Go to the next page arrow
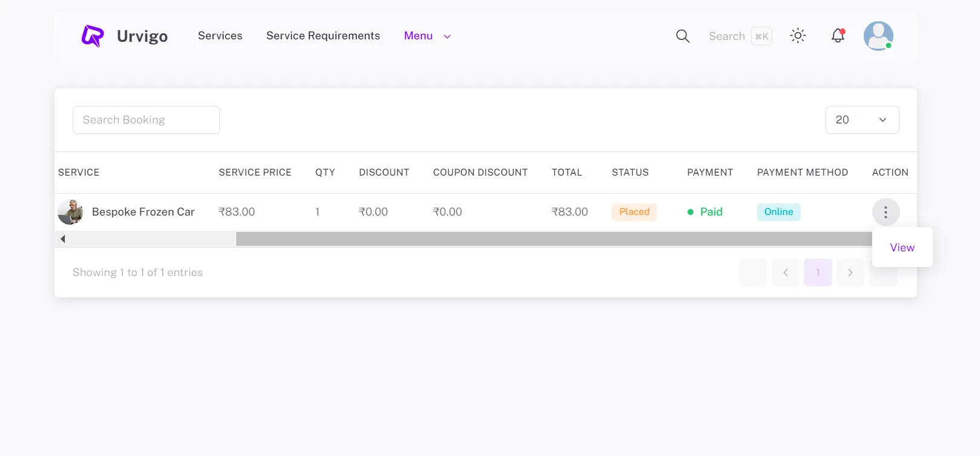 [850, 273]
